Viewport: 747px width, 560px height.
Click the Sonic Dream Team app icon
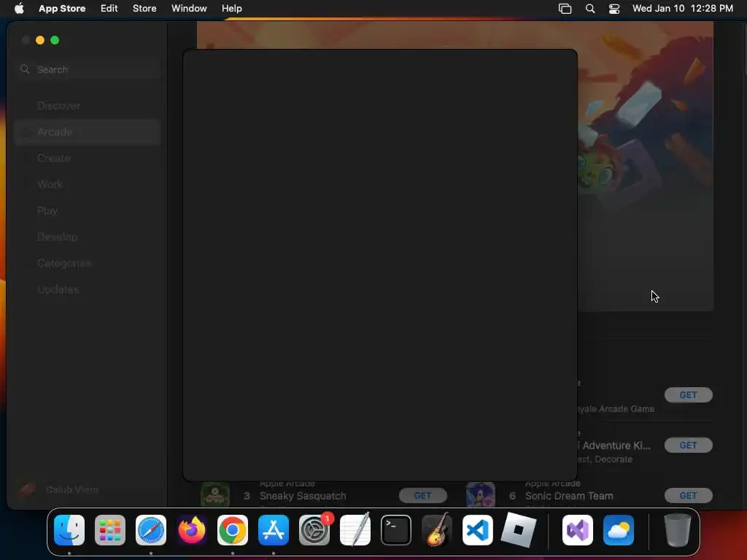tap(480, 495)
